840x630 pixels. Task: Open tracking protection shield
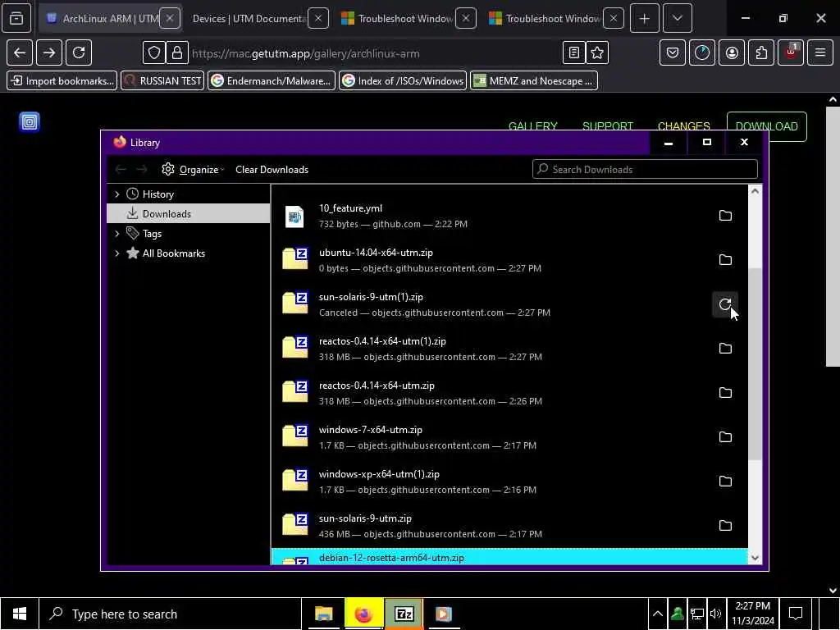[x=154, y=52]
